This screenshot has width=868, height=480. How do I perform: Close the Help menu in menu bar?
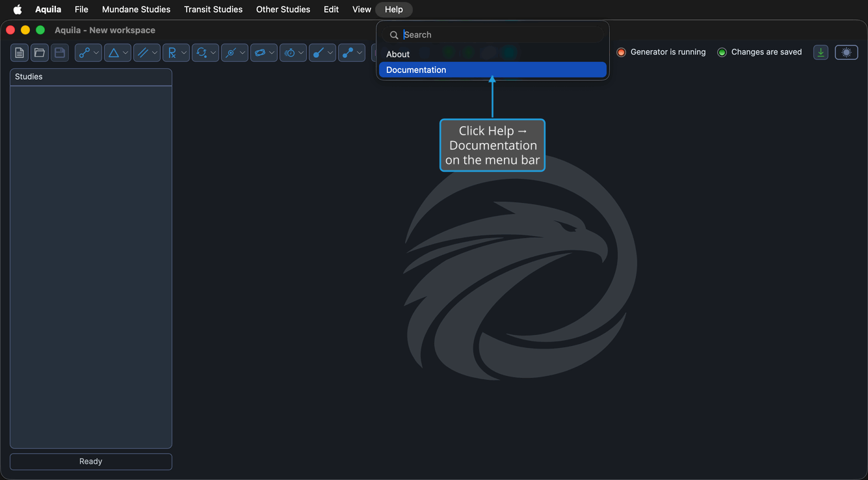(394, 9)
